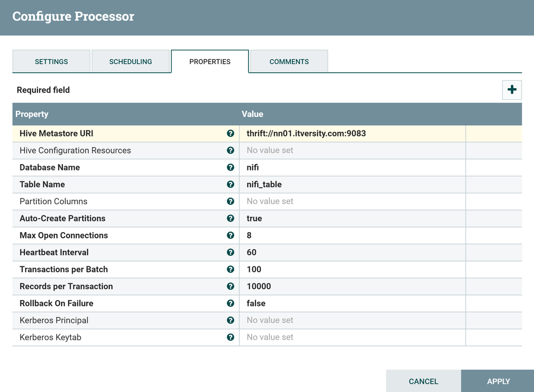Click help icon beside Kerberos Keytab
The height and width of the screenshot is (392, 534).
click(x=230, y=337)
